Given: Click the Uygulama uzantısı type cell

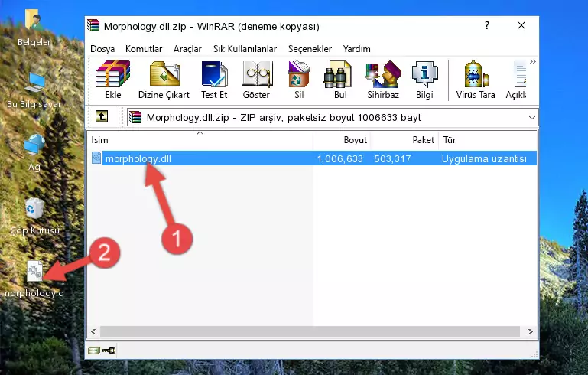Looking at the screenshot, I should point(484,158).
